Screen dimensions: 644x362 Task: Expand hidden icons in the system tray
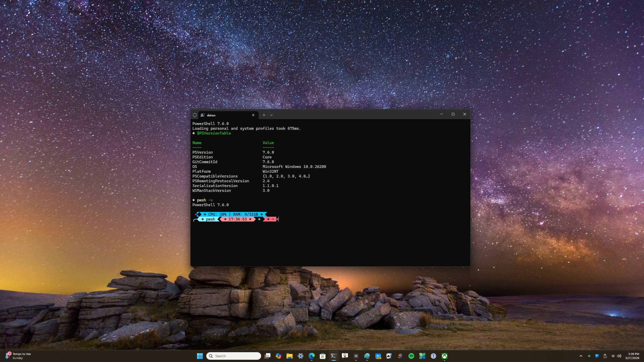(581, 356)
